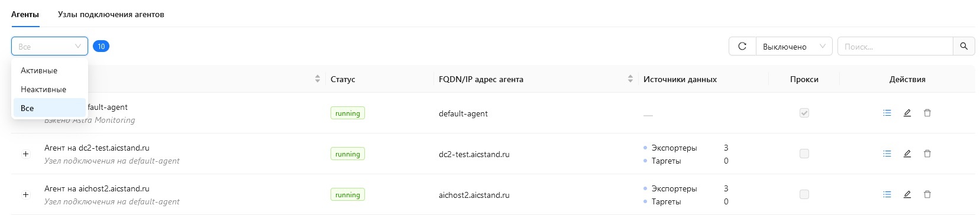Click the Поиск search input field

(895, 46)
